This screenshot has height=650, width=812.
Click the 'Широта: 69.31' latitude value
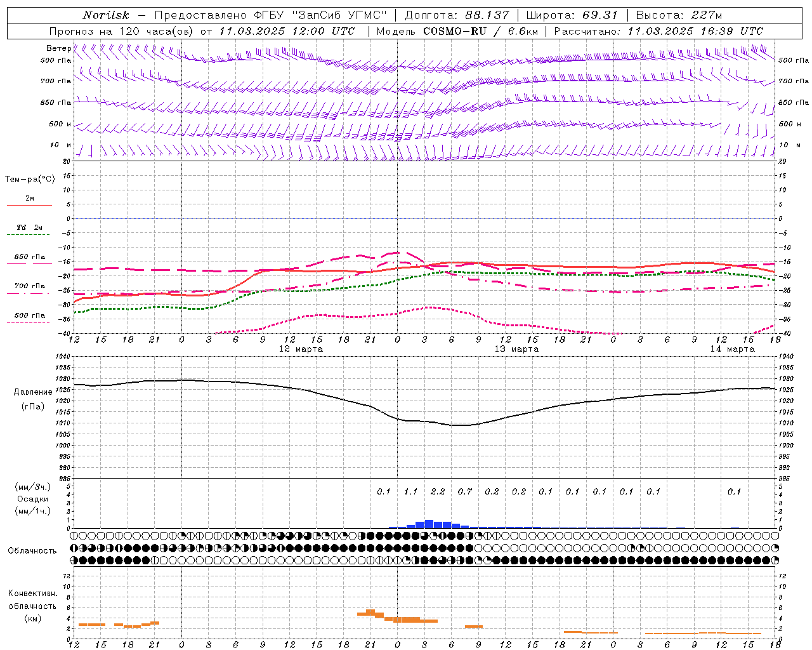pos(572,15)
